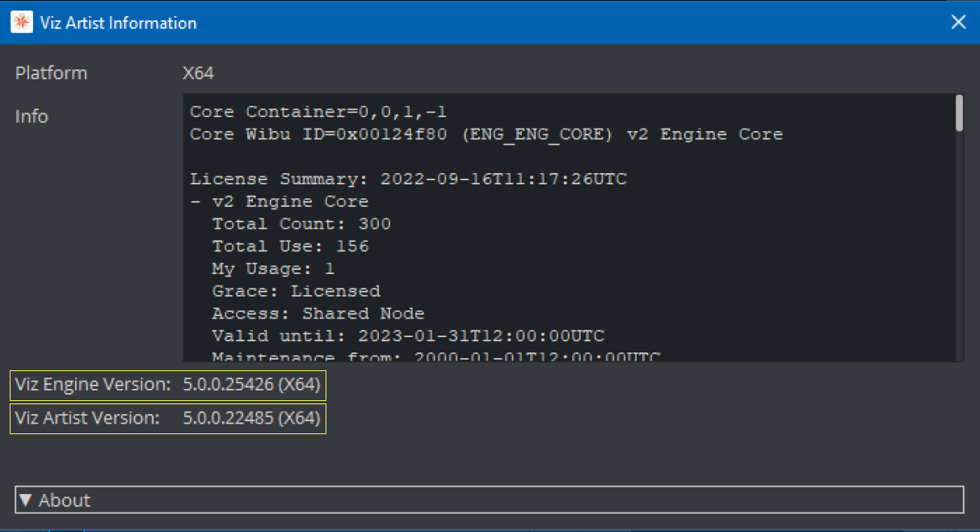
Task: Click the "- v2 Engine Core" entry
Action: coord(279,201)
